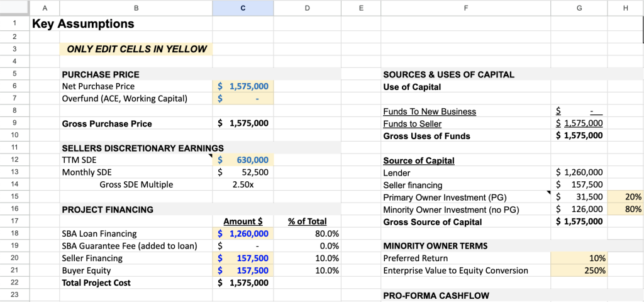The width and height of the screenshot is (644, 302).
Task: Select Preferred Return value 10%
Action: point(579,259)
